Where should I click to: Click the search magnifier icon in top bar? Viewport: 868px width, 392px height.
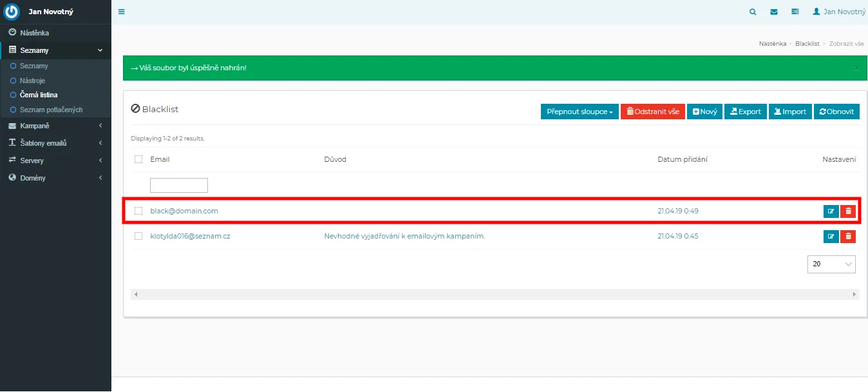click(753, 12)
